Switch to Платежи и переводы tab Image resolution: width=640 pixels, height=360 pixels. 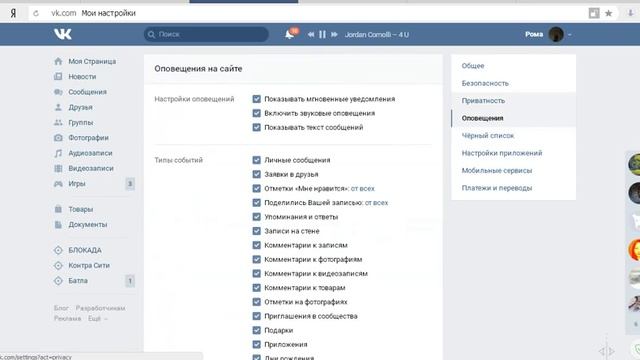click(513, 188)
